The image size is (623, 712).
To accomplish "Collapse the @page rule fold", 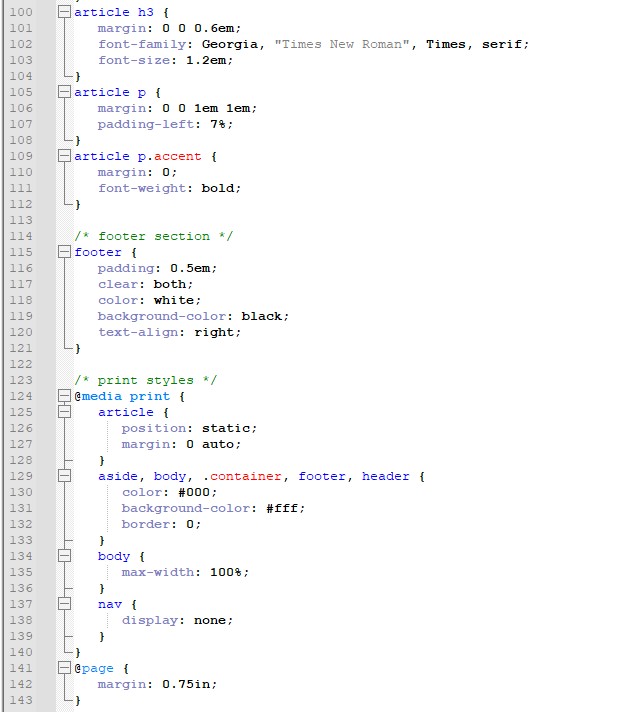I will (x=64, y=668).
